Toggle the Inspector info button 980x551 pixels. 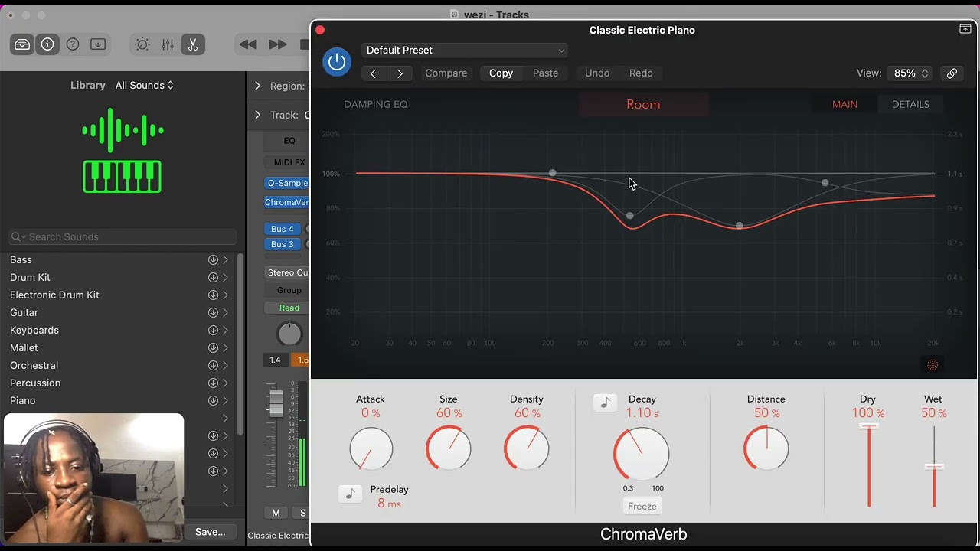tap(47, 44)
